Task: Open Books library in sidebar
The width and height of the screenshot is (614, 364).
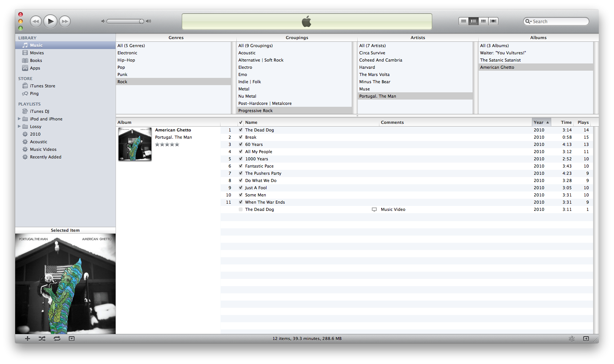Action: [65, 60]
